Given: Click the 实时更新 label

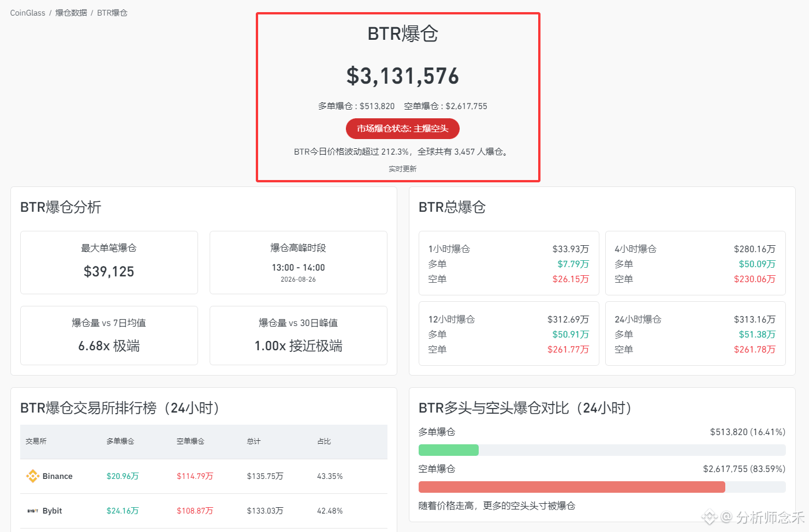Looking at the screenshot, I should coord(402,169).
